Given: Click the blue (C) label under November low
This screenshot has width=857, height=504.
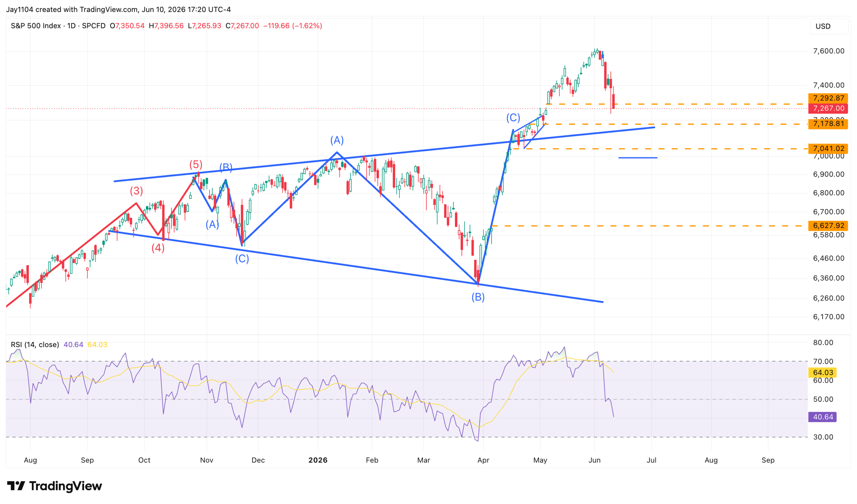Looking at the screenshot, I should pyautogui.click(x=242, y=259).
